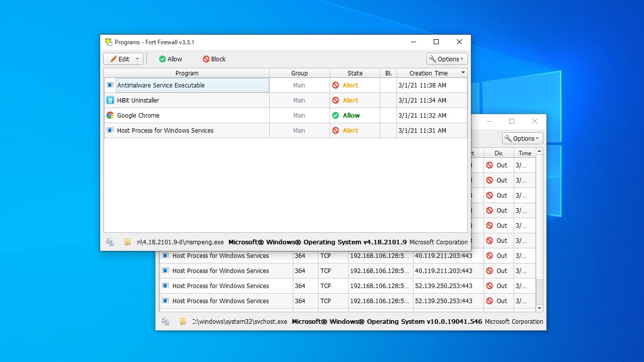Screen dimensions: 644x362
Task: Select Host Process for Windows Services in Programs list
Action: click(285, 130)
